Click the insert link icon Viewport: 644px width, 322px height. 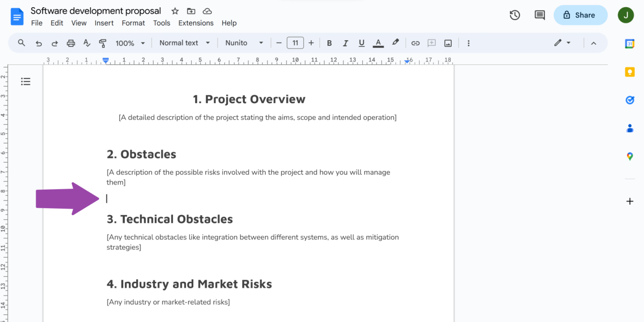click(415, 43)
